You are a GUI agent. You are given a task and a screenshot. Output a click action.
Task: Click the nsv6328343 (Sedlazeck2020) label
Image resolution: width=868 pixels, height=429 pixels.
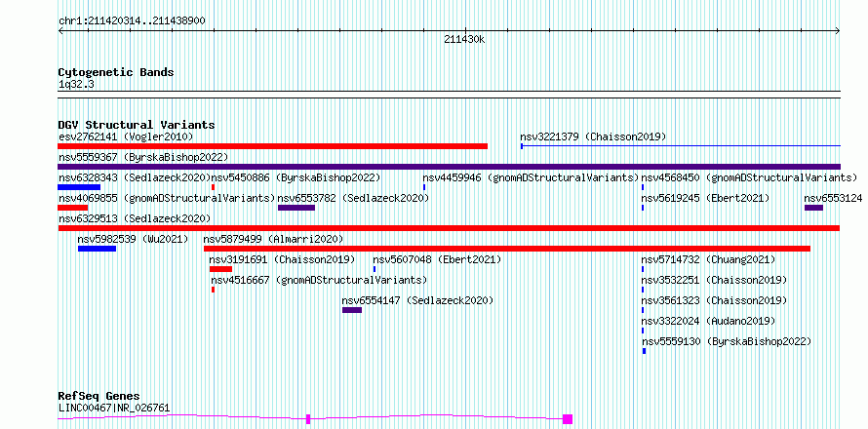(x=135, y=177)
